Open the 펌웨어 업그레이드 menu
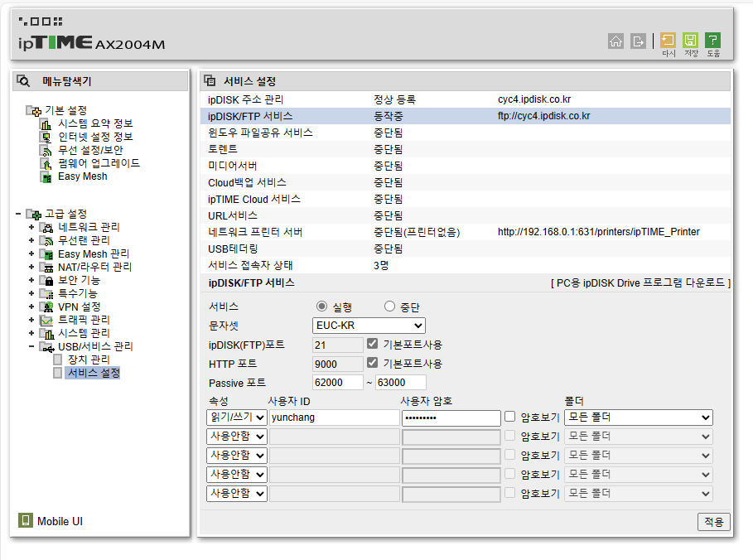 [99, 163]
